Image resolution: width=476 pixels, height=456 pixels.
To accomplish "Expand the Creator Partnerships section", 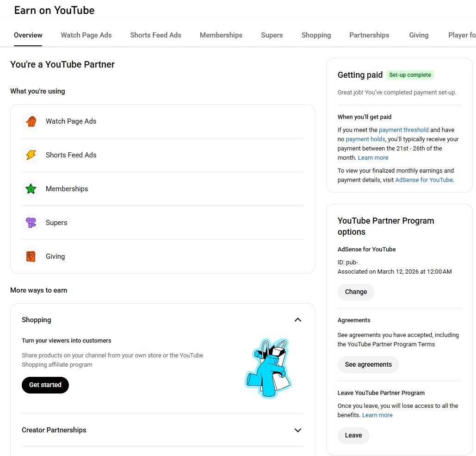I will point(298,430).
